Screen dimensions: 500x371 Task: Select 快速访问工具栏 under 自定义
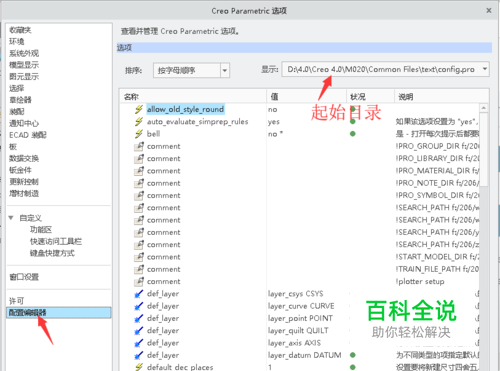coord(56,241)
